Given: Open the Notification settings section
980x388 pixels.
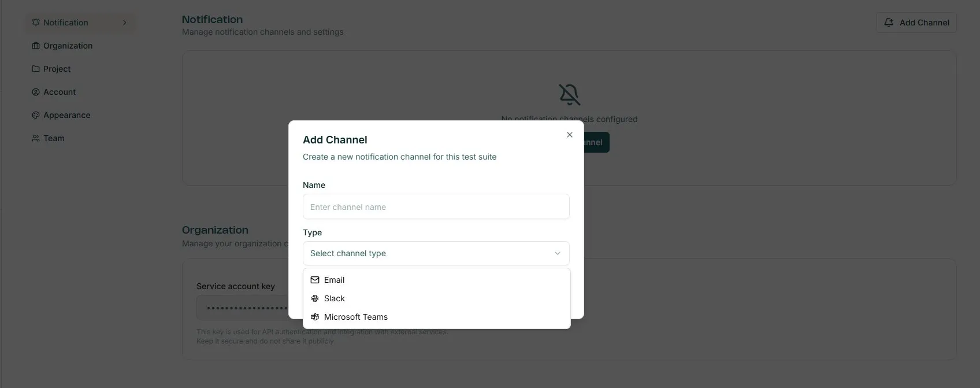Looking at the screenshot, I should [80, 23].
